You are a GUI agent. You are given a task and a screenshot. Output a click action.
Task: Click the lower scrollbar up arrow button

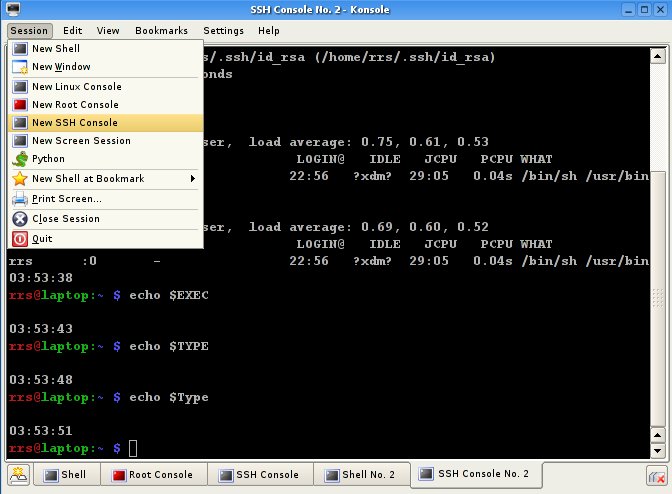click(x=657, y=436)
